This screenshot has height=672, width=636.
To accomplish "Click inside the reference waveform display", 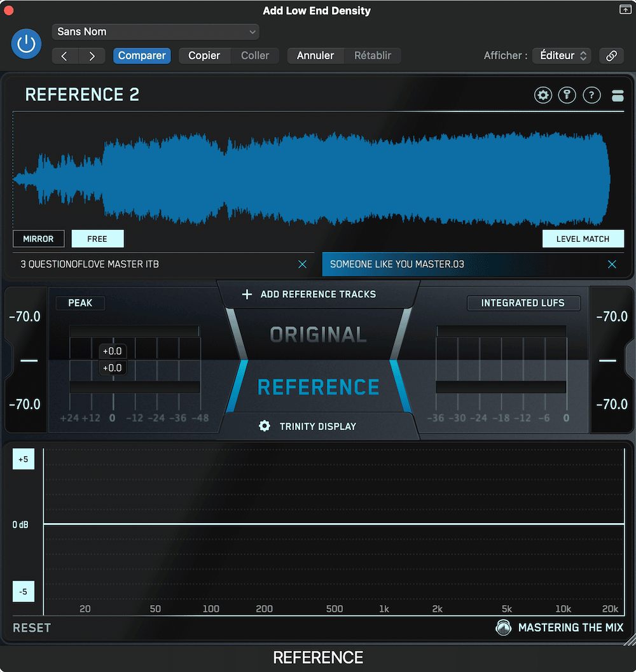I will click(318, 179).
